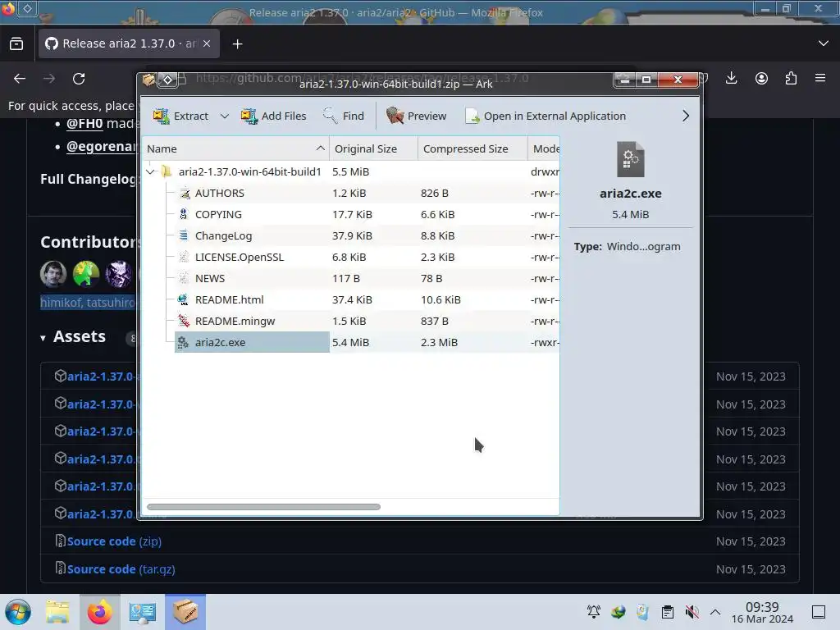Viewport: 840px width, 630px height.
Task: Select the NEWS file icon
Action: (184, 279)
